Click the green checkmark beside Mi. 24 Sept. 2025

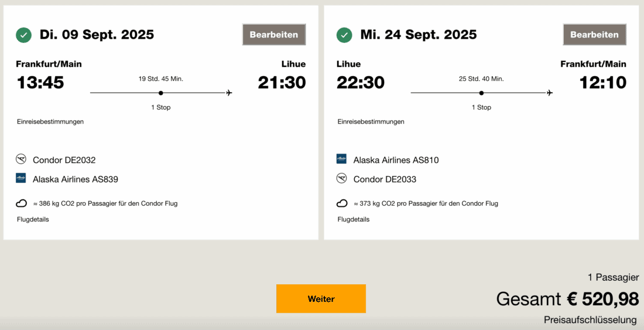344,35
